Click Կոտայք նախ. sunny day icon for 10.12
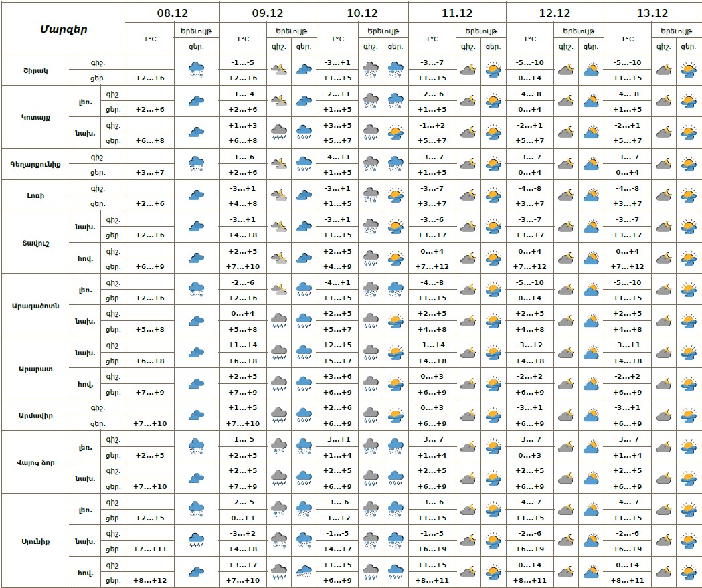This screenshot has width=702, height=588. [x=396, y=132]
